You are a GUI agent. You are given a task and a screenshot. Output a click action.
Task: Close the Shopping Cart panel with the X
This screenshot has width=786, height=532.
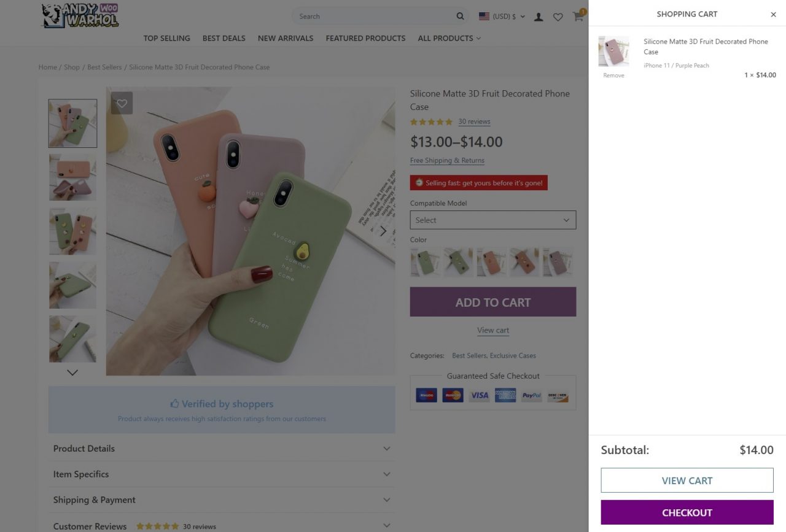click(773, 14)
